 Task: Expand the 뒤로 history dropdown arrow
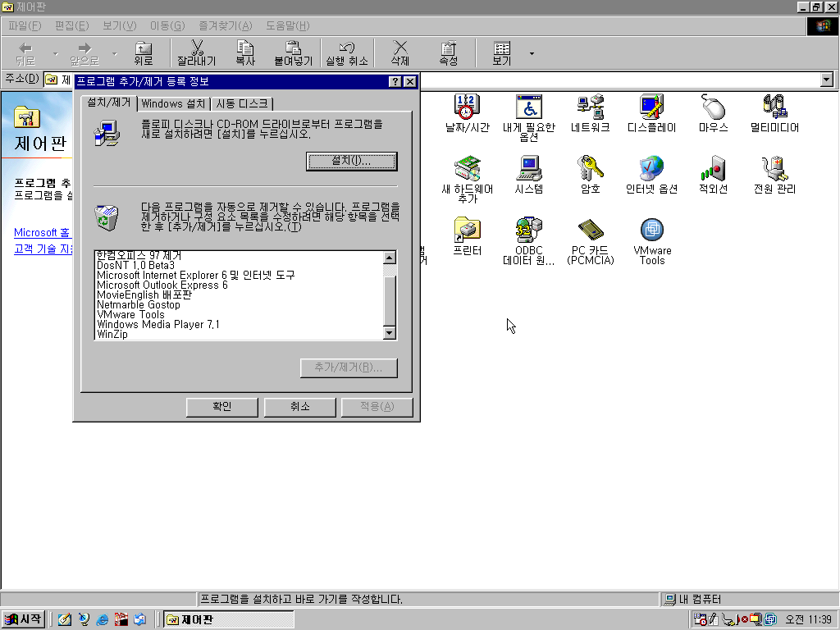(55, 53)
